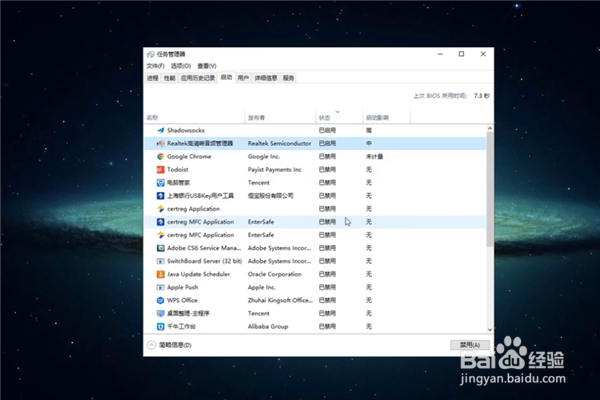Click the Google Chrome startup item icon

click(x=161, y=157)
